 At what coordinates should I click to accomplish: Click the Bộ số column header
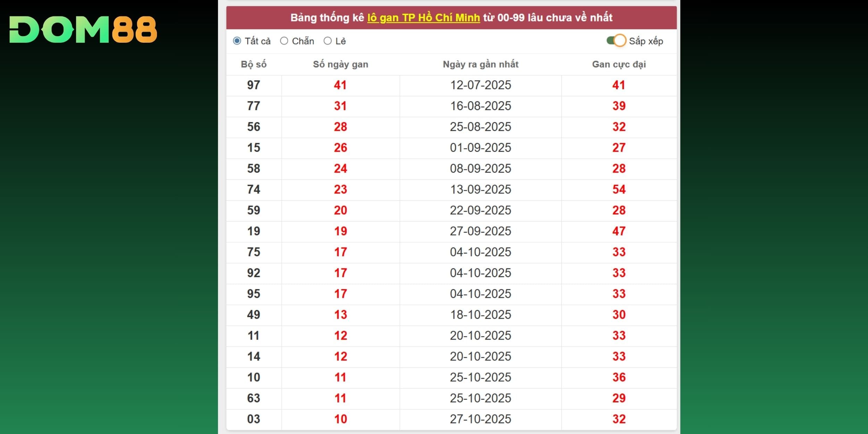click(253, 64)
